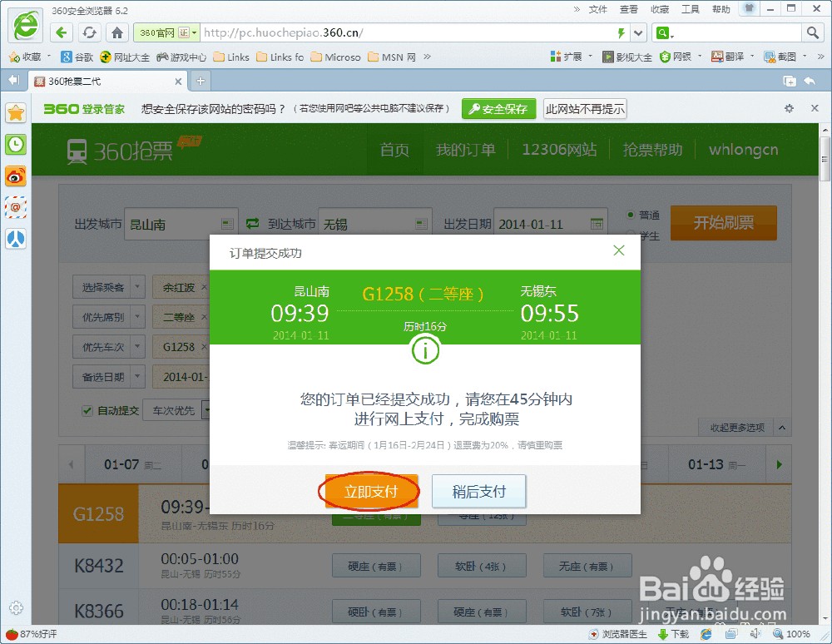Select the 普通 ticket type radio
The image size is (832, 644).
click(x=631, y=215)
